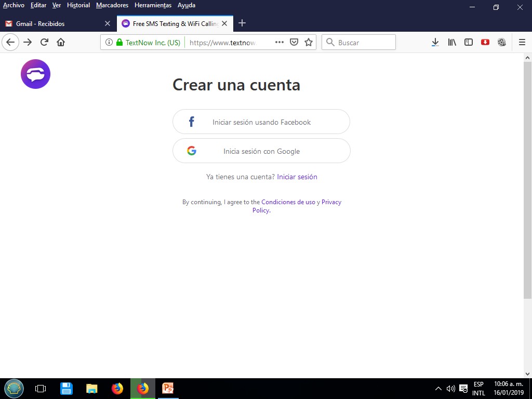Viewport: 532px width, 399px height.
Task: Click Inicia sesión con Google button
Action: [x=261, y=151]
